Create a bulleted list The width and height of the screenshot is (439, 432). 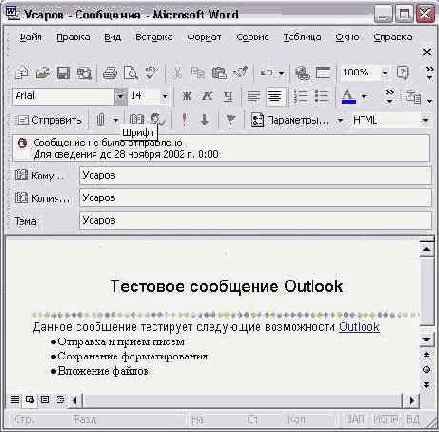[x=321, y=96]
